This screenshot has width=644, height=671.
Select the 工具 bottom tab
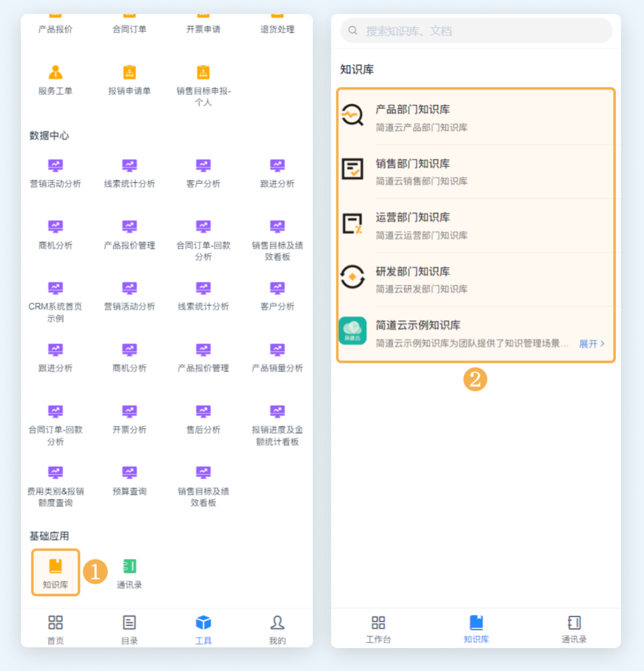coord(204,629)
